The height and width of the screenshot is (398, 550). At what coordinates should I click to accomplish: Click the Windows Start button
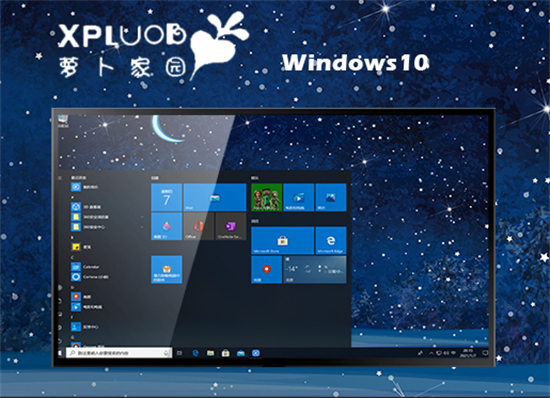point(60,353)
